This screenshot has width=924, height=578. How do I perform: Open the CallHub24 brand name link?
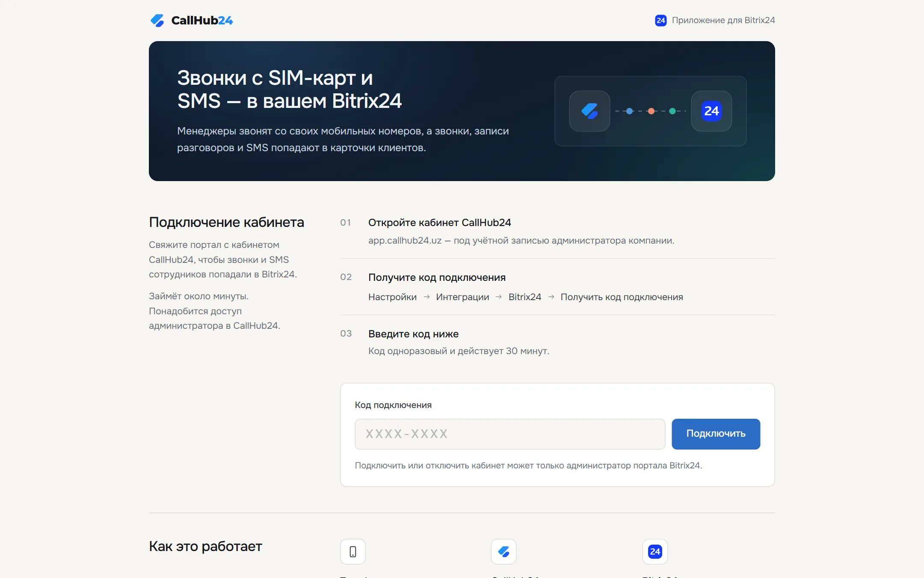pos(202,20)
